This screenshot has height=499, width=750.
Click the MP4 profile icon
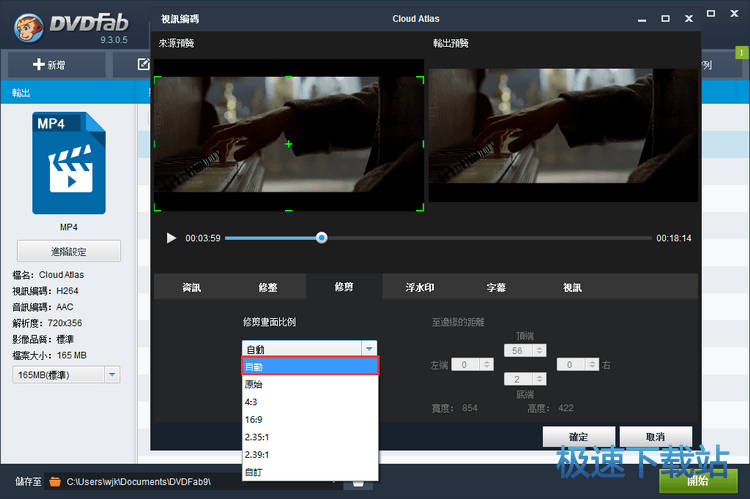pyautogui.click(x=69, y=163)
